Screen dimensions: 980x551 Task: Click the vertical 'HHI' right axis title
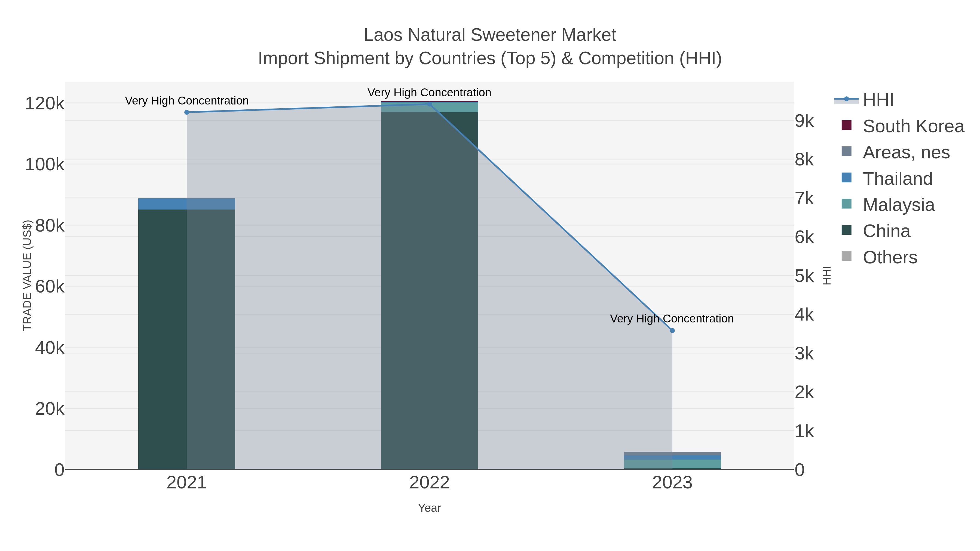pyautogui.click(x=827, y=275)
